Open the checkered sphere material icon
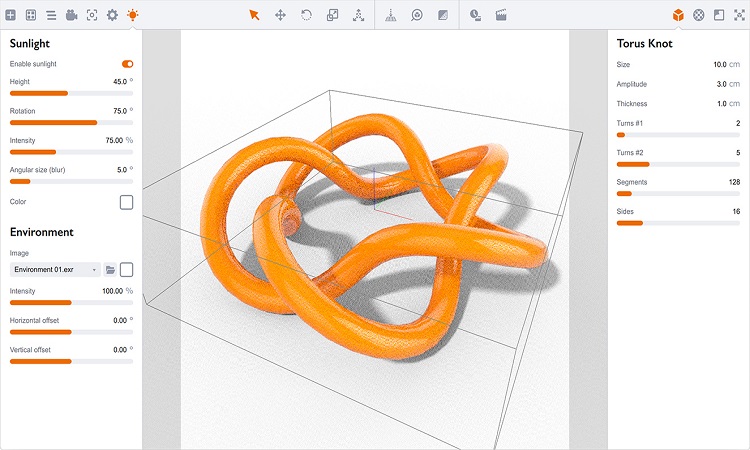 699,15
